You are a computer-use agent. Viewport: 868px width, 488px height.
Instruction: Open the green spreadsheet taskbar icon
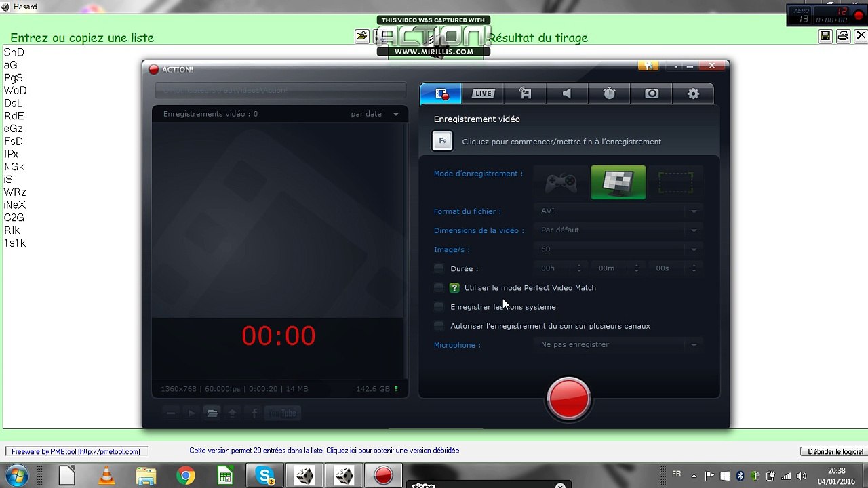tap(225, 476)
